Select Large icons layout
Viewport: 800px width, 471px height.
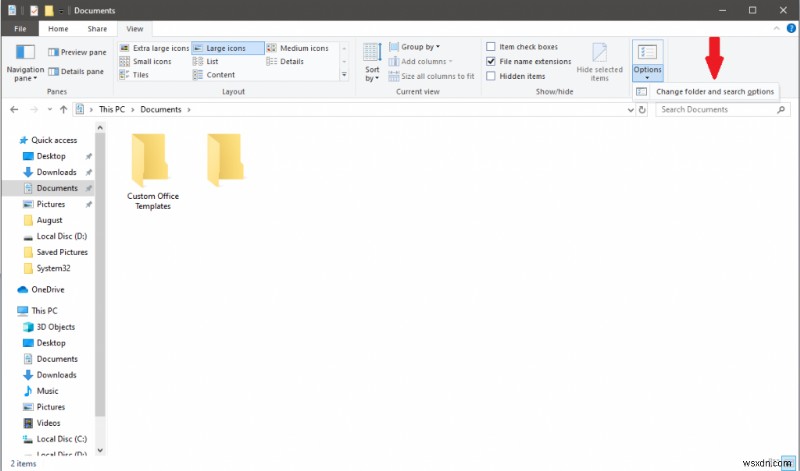point(228,48)
